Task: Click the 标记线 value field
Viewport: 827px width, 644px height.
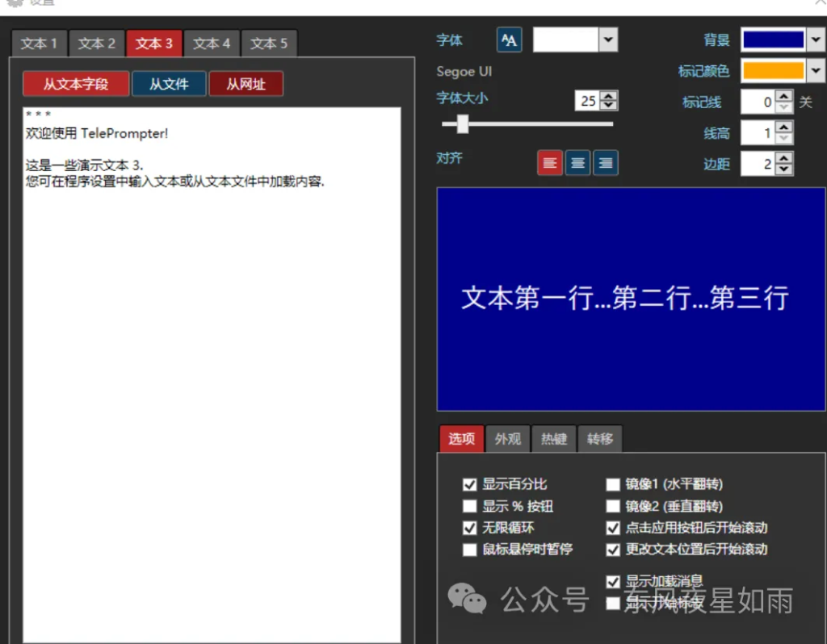Action: click(758, 102)
